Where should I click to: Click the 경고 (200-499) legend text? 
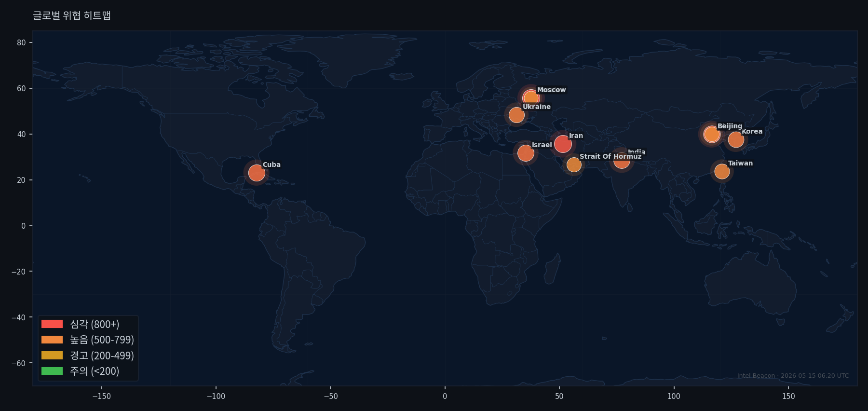[102, 356]
